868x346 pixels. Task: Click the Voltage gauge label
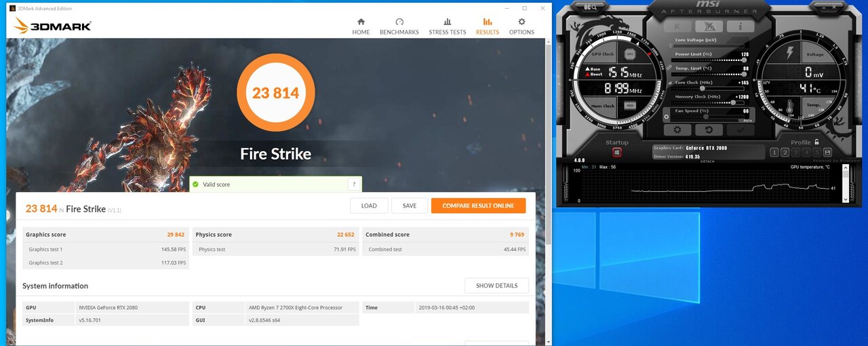814,54
